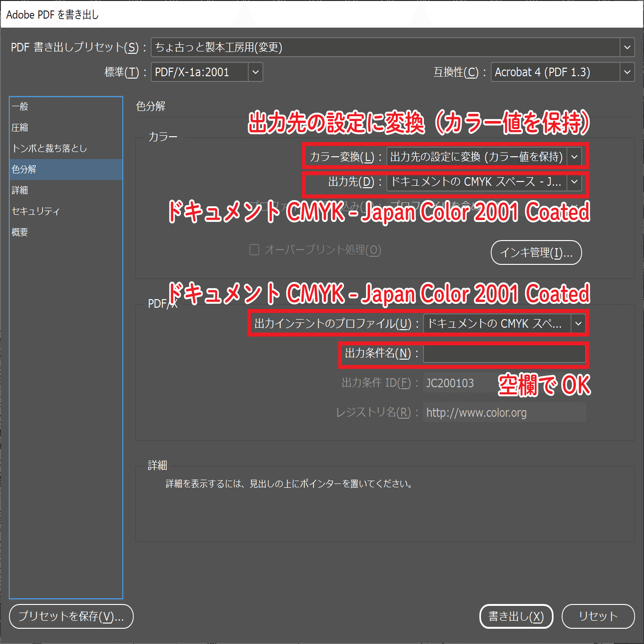Open インキ管理 dialog
This screenshot has width=644, height=644.
click(x=536, y=252)
